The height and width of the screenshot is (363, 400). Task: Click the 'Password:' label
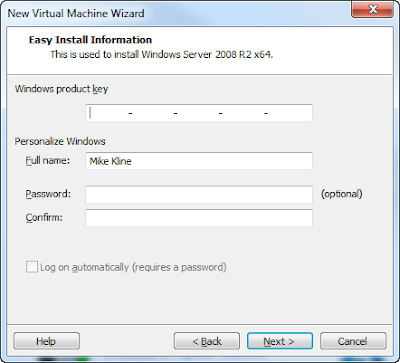coord(48,194)
